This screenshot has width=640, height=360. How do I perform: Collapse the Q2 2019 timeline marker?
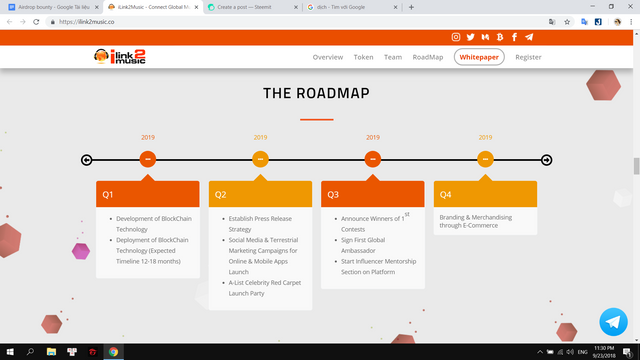[x=260, y=159]
